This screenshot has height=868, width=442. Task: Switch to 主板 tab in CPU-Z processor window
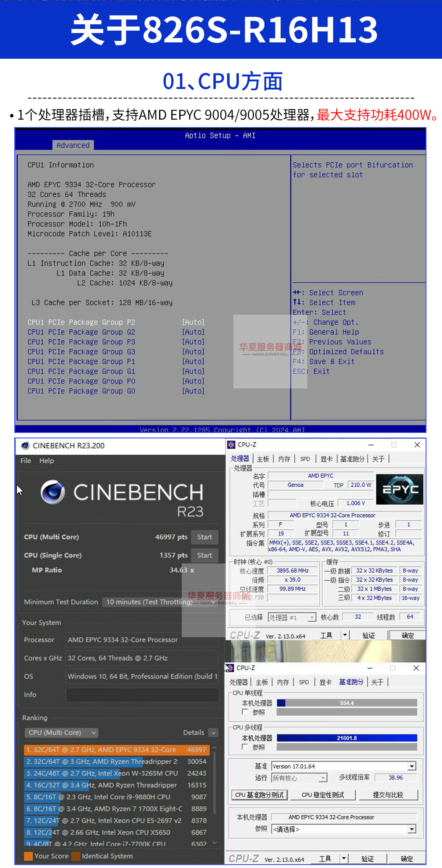click(263, 459)
